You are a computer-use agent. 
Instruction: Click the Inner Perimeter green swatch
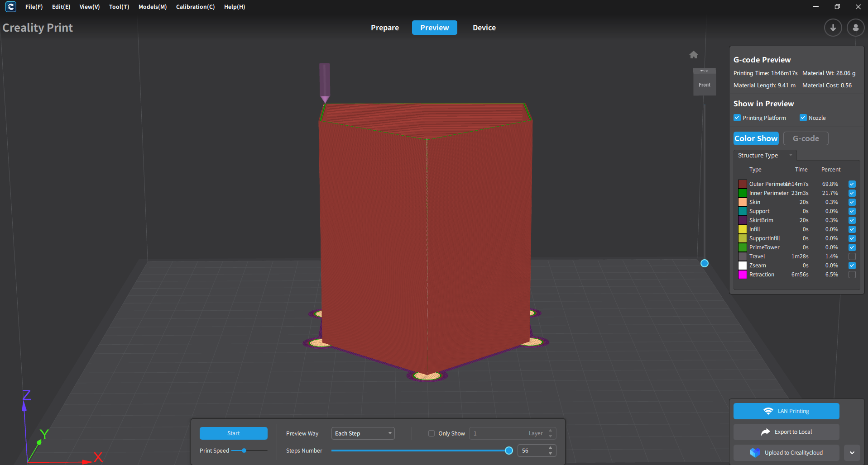coord(743,193)
